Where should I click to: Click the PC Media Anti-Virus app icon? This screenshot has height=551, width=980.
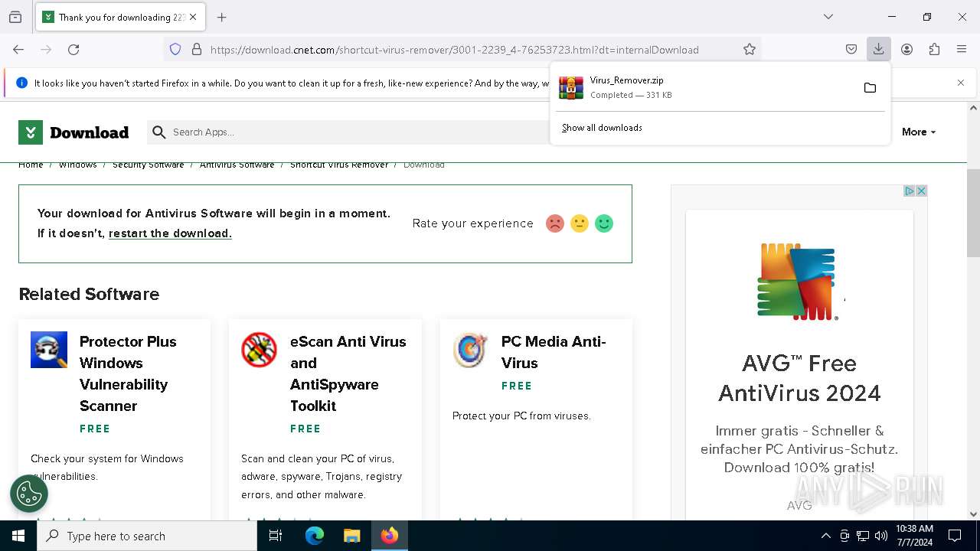tap(471, 350)
